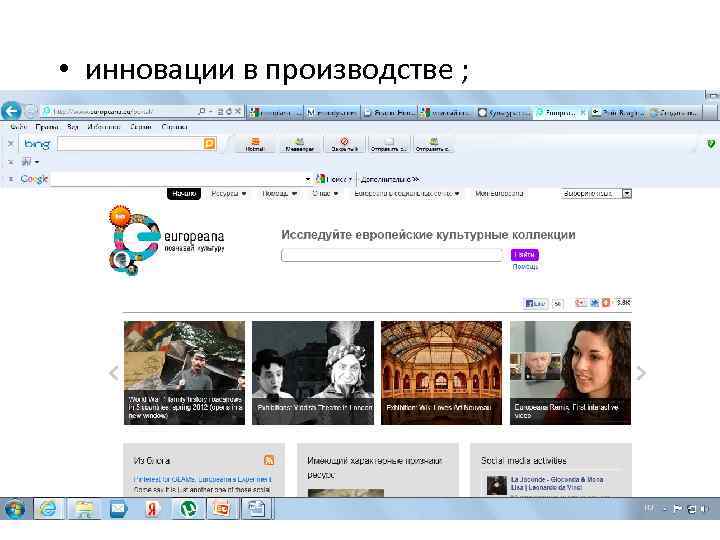Launch Yandex from the taskbar
This screenshot has height=540, width=720.
pos(152,509)
